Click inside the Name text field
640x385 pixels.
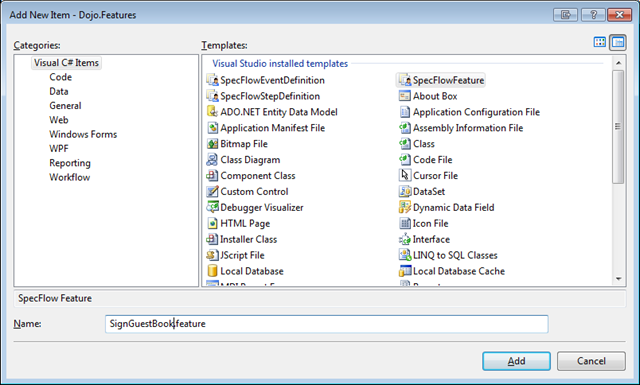click(327, 324)
